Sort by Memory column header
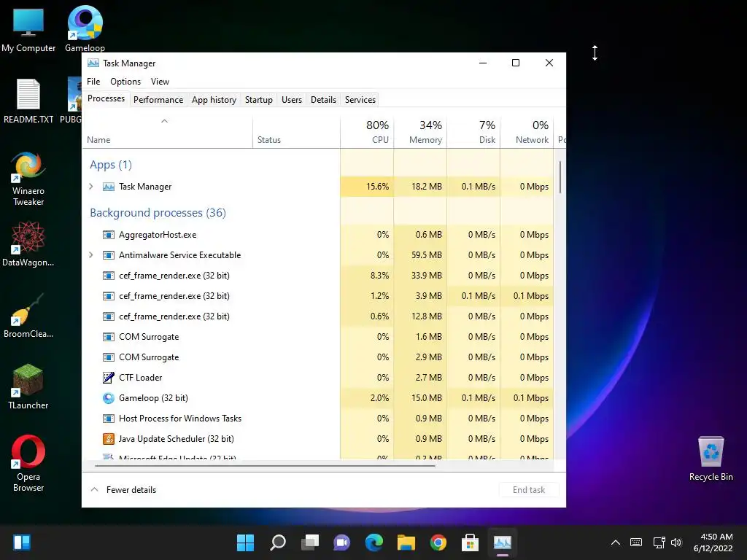Screen dimensions: 747x560 (x=421, y=132)
